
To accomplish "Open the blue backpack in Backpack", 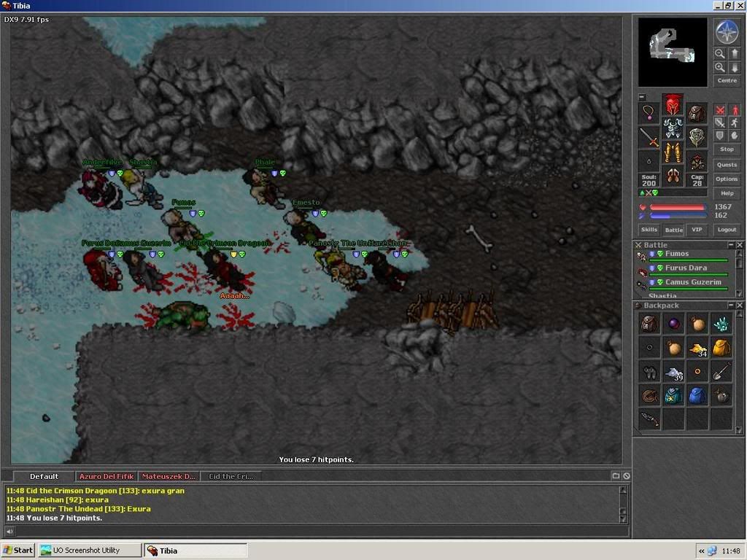I will tap(697, 396).
